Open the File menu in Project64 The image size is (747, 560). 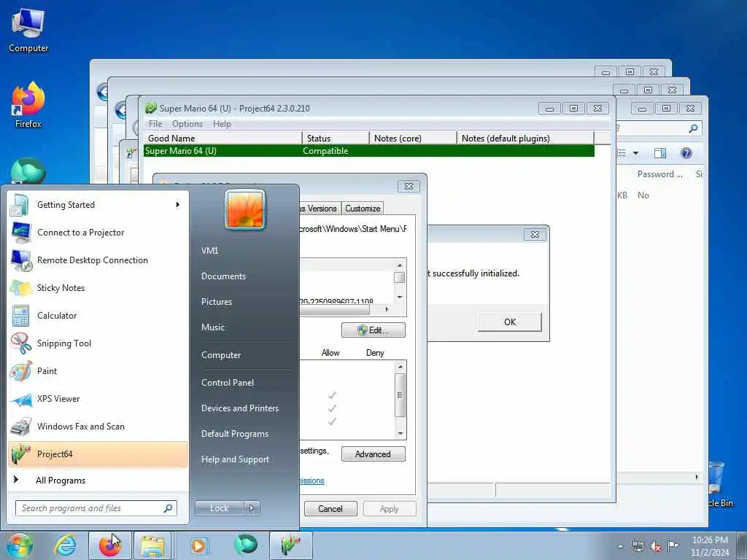pyautogui.click(x=155, y=124)
